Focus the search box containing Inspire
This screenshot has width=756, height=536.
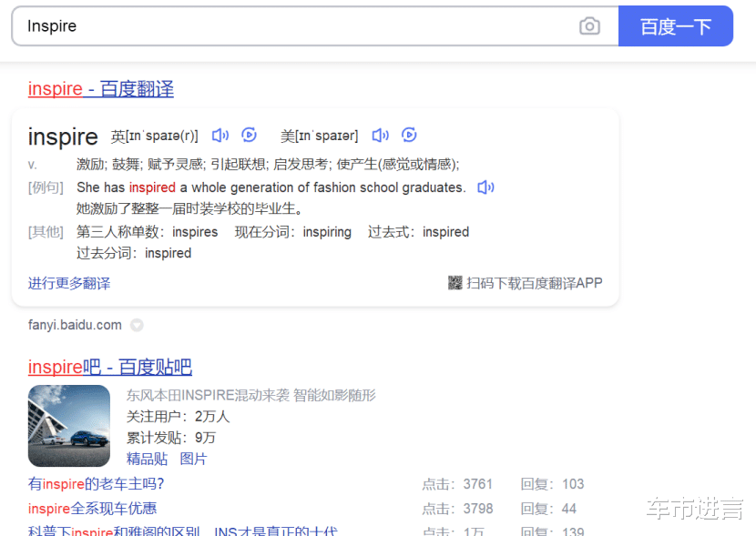[x=315, y=26]
